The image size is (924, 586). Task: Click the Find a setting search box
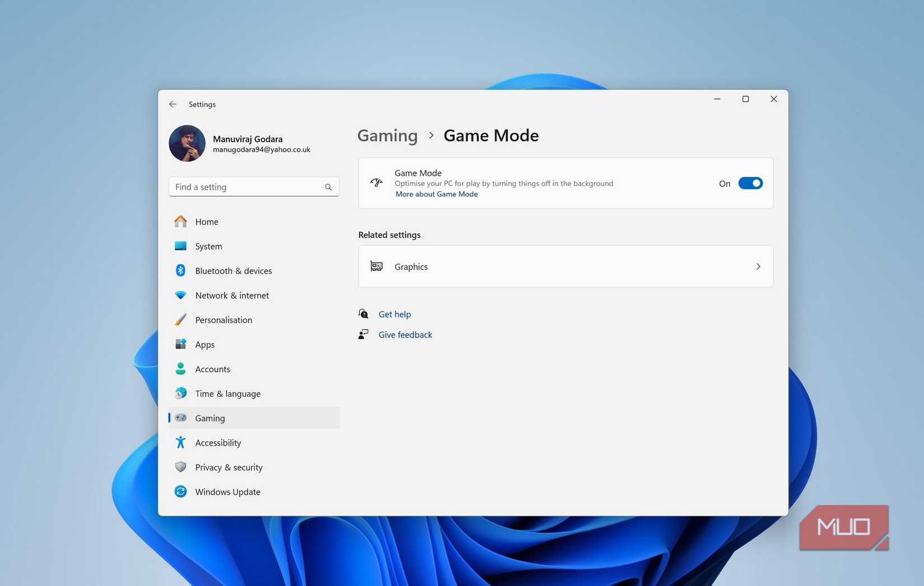(254, 187)
